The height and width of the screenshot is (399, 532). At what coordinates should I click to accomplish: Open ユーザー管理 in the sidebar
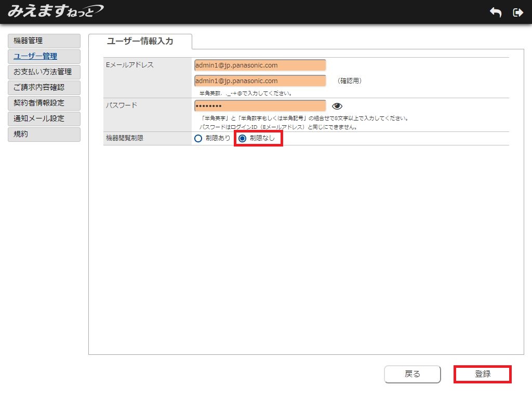coord(44,57)
